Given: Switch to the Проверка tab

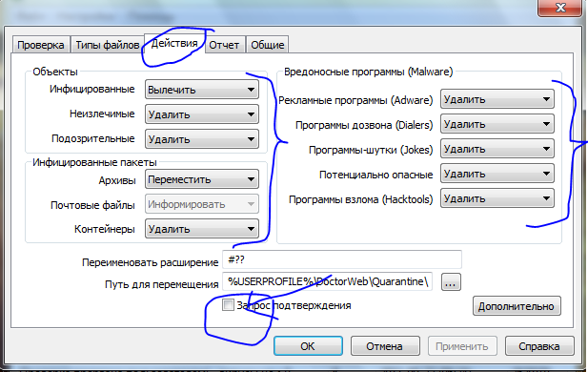Looking at the screenshot, I should (x=41, y=45).
